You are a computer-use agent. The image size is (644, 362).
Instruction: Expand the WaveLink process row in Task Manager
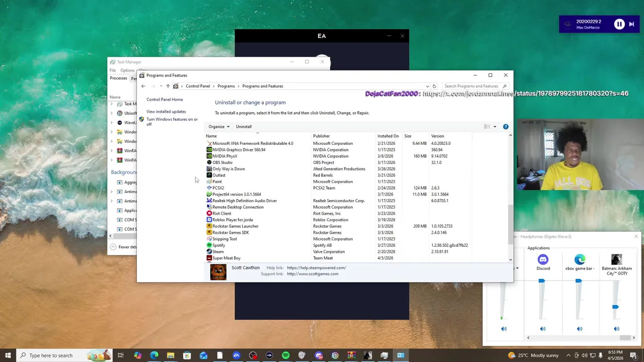point(112,123)
